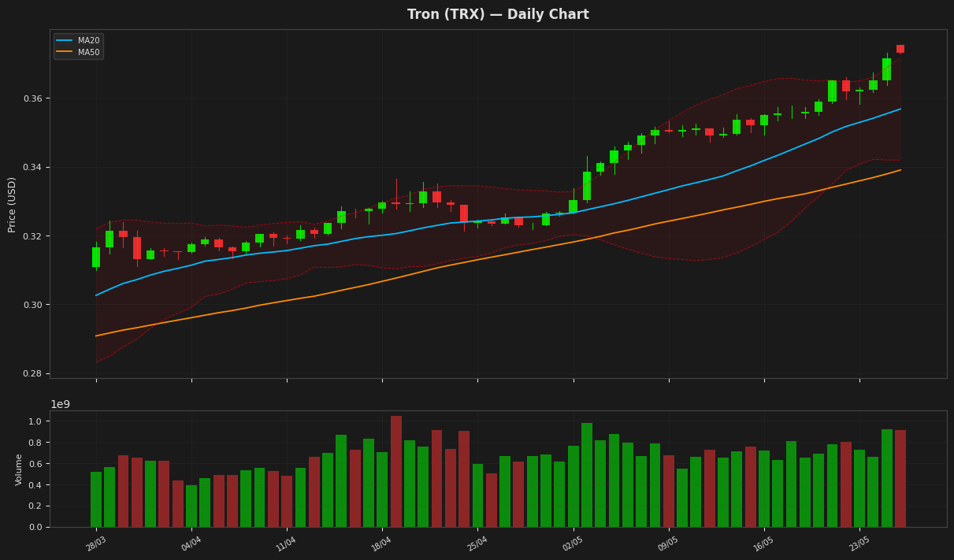Click the 0.0 volume axis tick
The width and height of the screenshot is (954, 560).
(x=35, y=527)
